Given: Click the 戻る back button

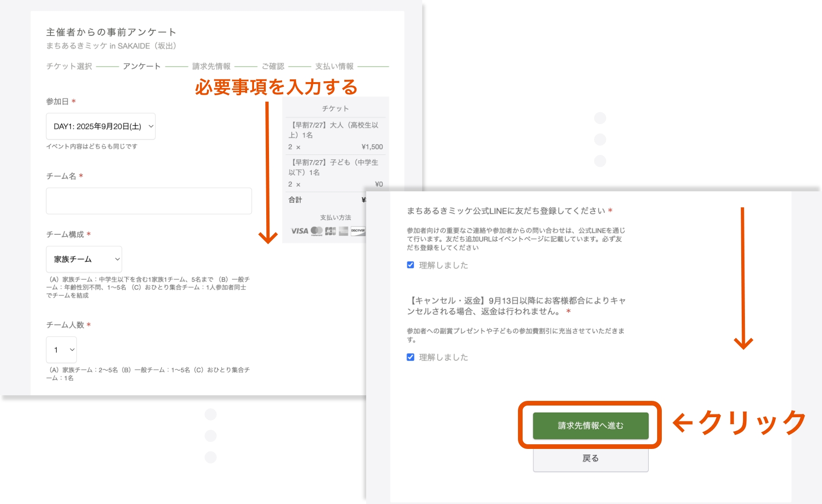Looking at the screenshot, I should pyautogui.click(x=590, y=458).
